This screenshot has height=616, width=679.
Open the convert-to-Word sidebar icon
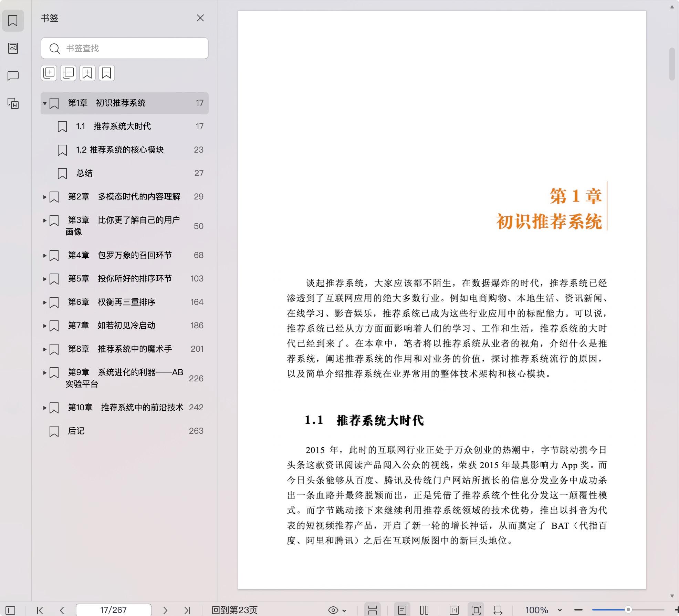click(x=13, y=103)
